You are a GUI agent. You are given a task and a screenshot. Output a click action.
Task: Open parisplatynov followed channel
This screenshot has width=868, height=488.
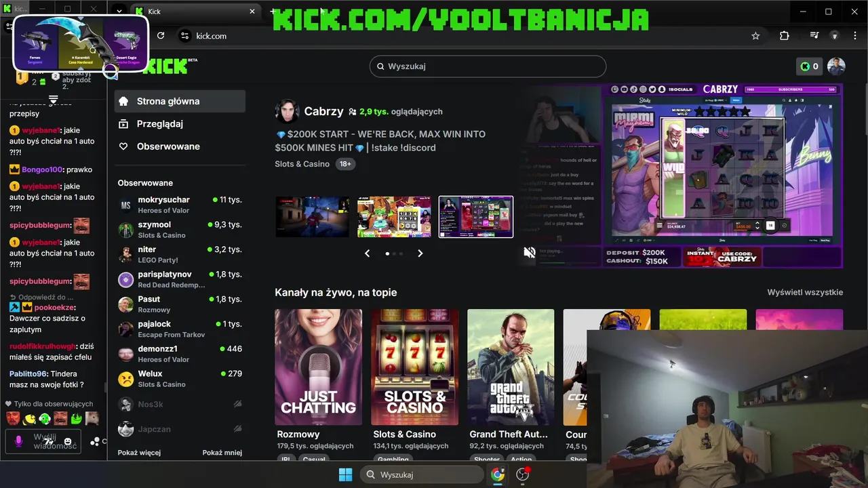180,279
